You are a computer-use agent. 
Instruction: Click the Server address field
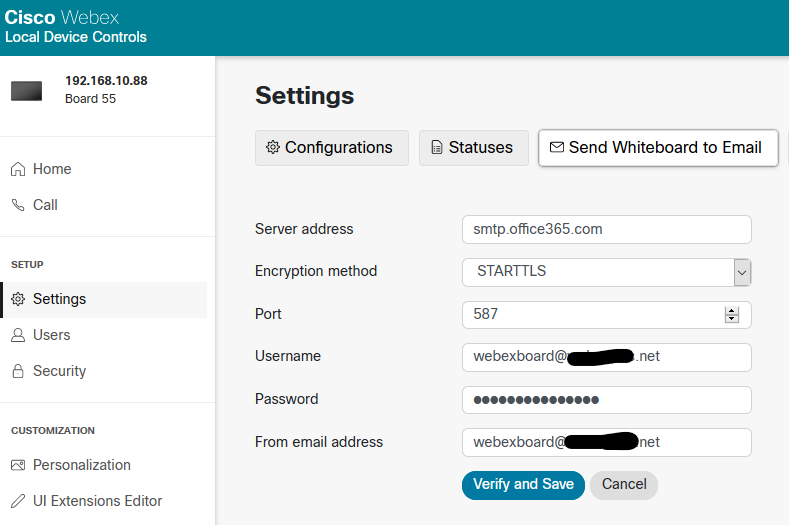606,230
